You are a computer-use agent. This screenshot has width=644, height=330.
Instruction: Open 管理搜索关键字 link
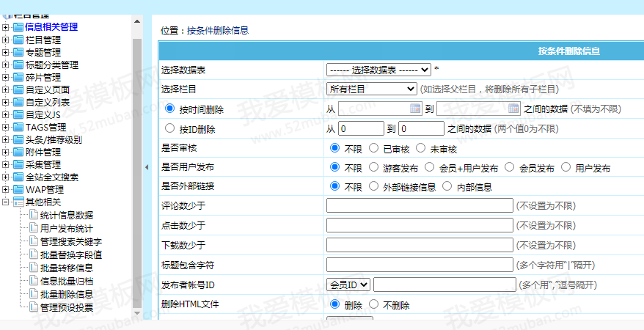point(71,241)
